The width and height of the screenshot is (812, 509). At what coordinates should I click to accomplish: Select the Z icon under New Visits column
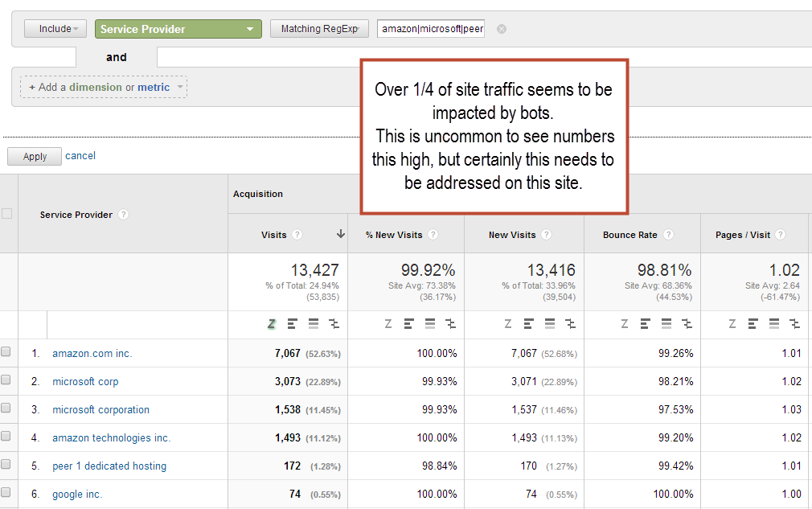click(508, 324)
